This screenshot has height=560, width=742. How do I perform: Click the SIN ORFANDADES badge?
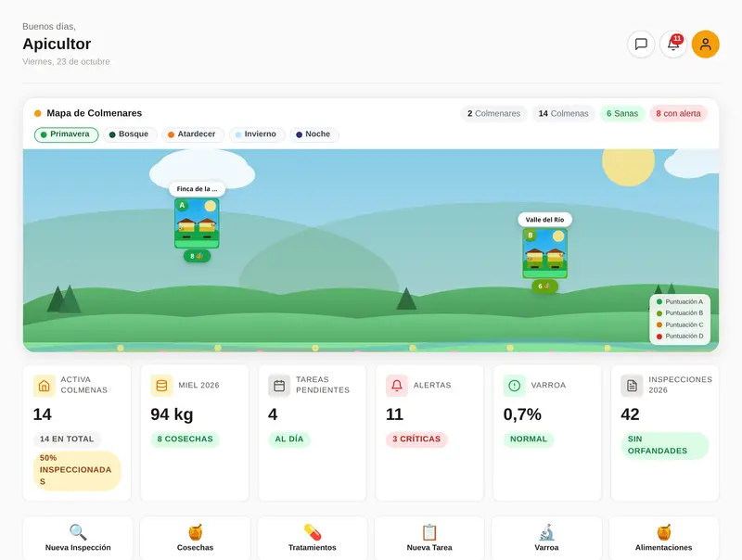coord(665,445)
